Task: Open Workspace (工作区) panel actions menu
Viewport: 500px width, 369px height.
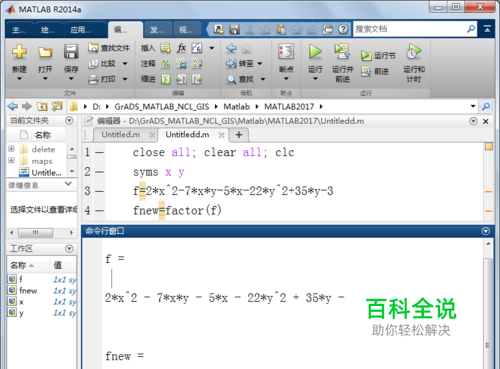Action: pos(69,249)
